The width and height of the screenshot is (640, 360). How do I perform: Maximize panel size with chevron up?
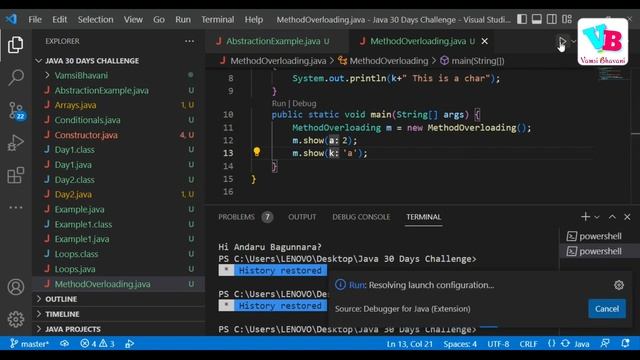coord(612,217)
